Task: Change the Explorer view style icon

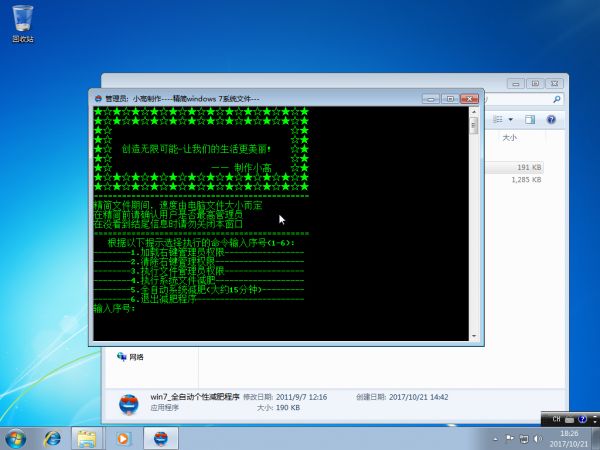Action: (498, 120)
